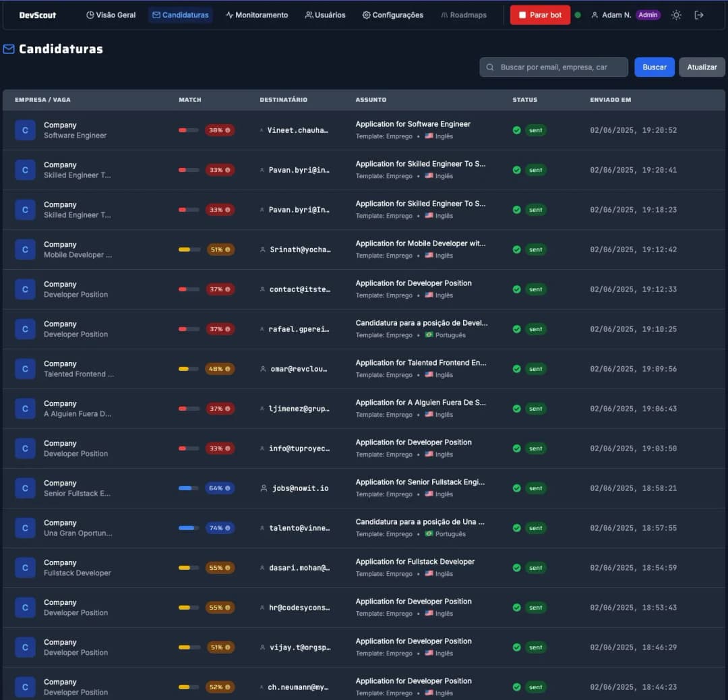Viewport: 728px width, 700px height.
Task: Open the Visão Geral page
Action: pos(110,14)
